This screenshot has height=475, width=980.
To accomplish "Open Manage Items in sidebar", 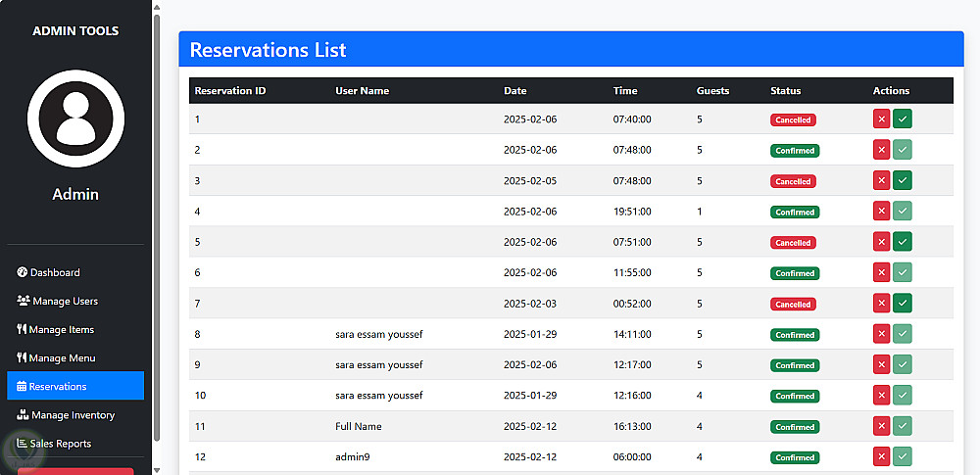I will pyautogui.click(x=61, y=329).
